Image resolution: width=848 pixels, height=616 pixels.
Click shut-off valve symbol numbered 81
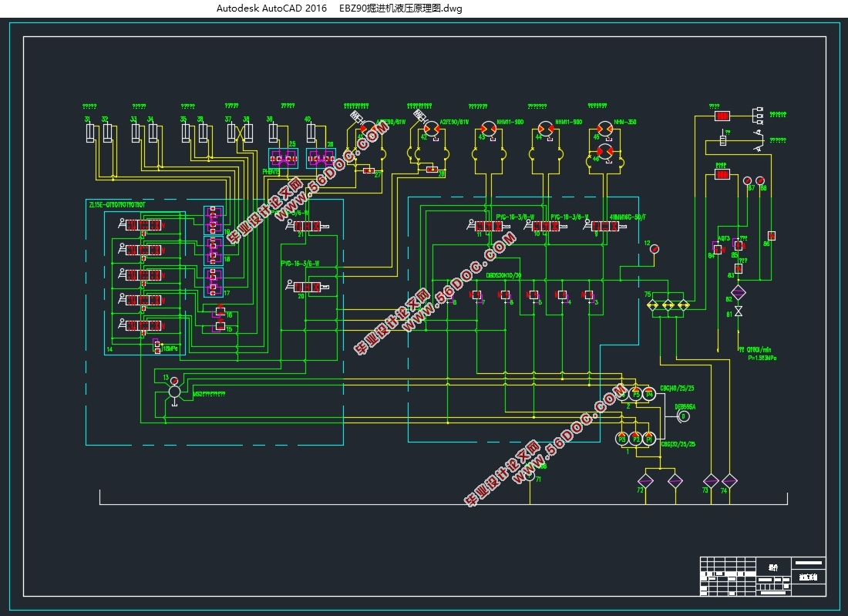click(739, 311)
